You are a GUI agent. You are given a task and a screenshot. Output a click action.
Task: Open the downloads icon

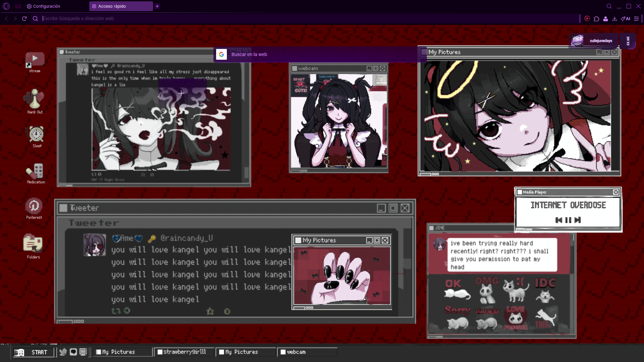pyautogui.click(x=614, y=19)
